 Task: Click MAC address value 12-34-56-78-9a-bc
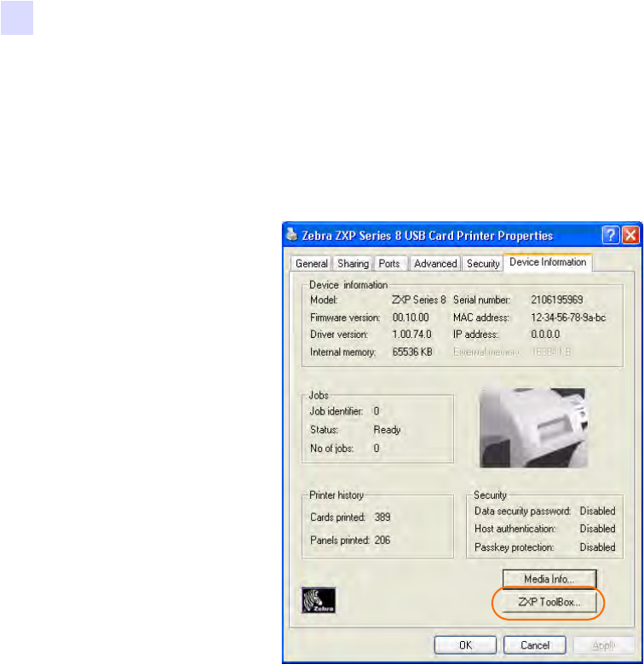point(568,318)
